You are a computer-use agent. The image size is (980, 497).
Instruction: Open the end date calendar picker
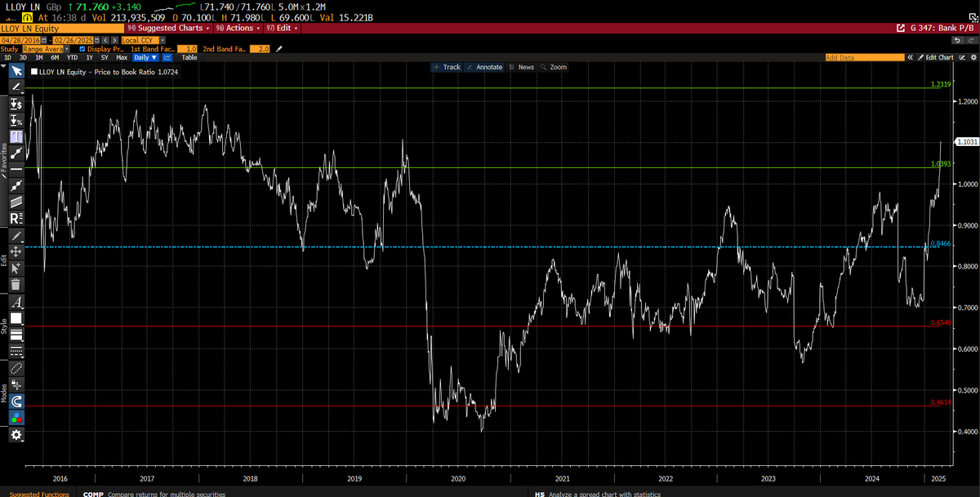(x=97, y=40)
